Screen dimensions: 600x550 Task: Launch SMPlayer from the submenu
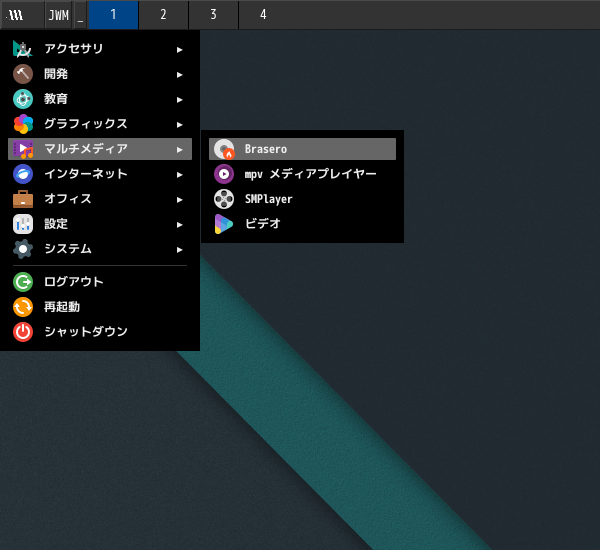(302, 199)
